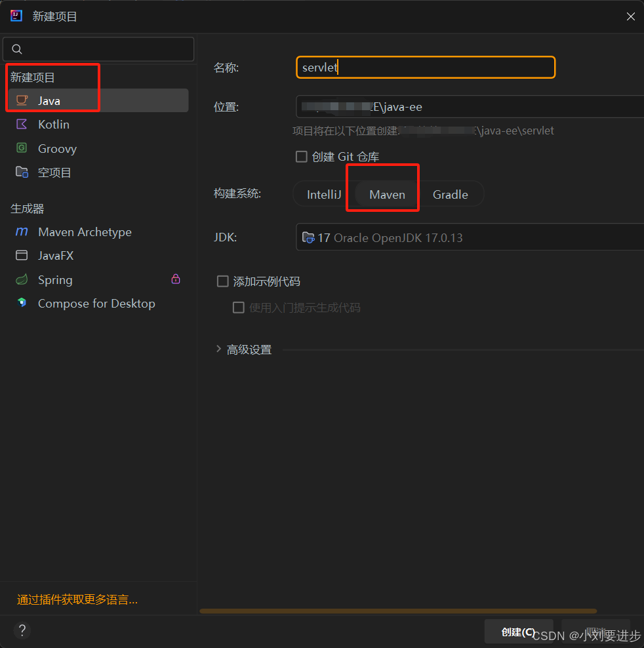Open 通过插件获取更多语言 link
The height and width of the screenshot is (648, 644).
(x=77, y=599)
